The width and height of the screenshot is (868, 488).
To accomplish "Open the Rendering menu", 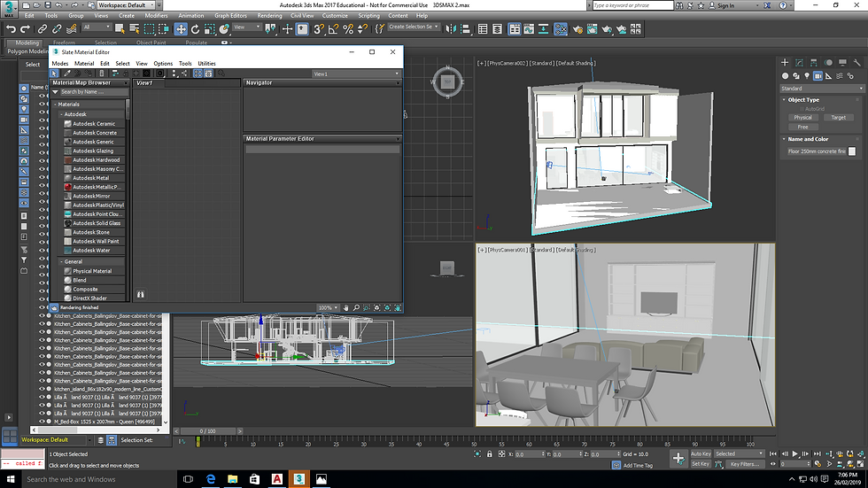I will tap(269, 15).
